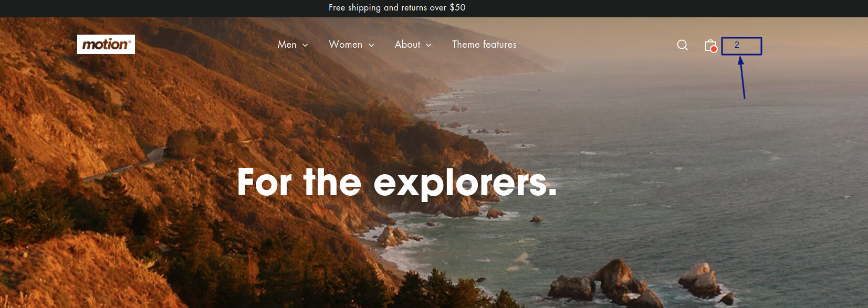Open the Men menu item

(x=287, y=45)
